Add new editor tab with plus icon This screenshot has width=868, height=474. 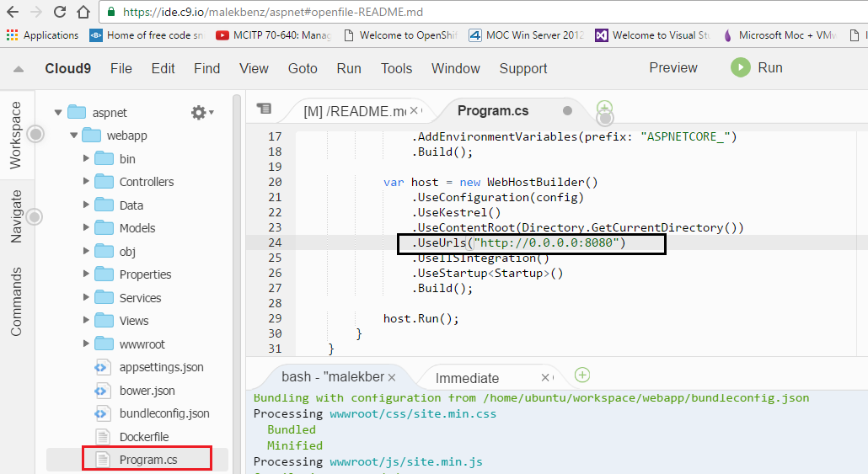pyautogui.click(x=604, y=107)
